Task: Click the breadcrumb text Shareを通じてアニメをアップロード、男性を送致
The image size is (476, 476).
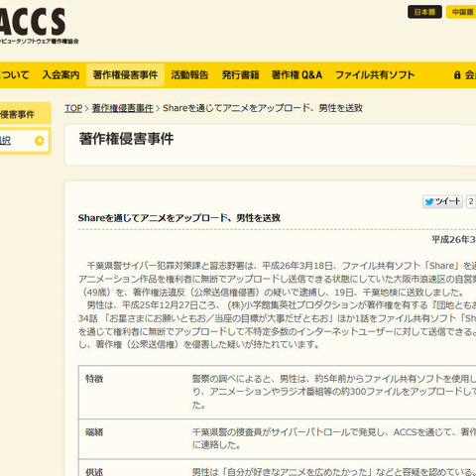Action: [263, 108]
